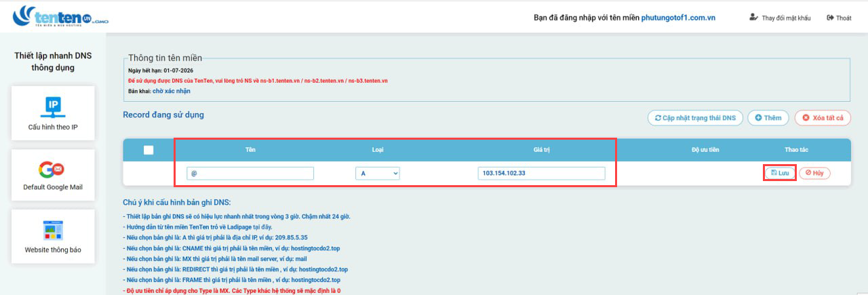
Task: Pick the Website thông báo icon
Action: 53,230
